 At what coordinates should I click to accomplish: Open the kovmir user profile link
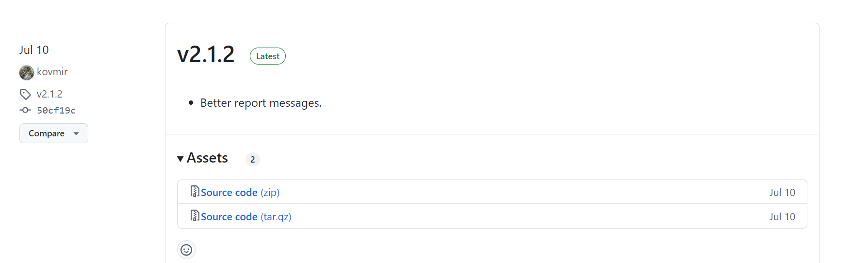pyautogui.click(x=52, y=72)
